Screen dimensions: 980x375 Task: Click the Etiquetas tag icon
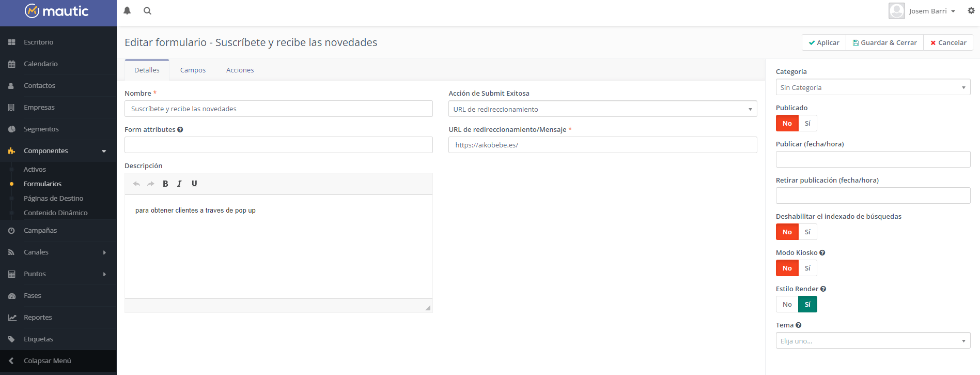tap(11, 339)
